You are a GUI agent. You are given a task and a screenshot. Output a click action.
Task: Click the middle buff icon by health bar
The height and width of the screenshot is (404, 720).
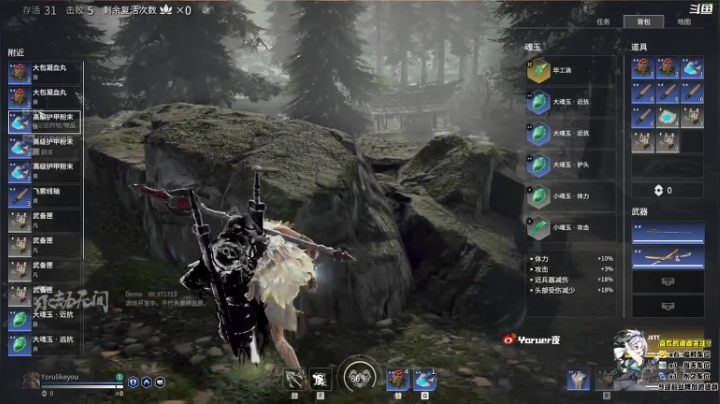tap(146, 382)
